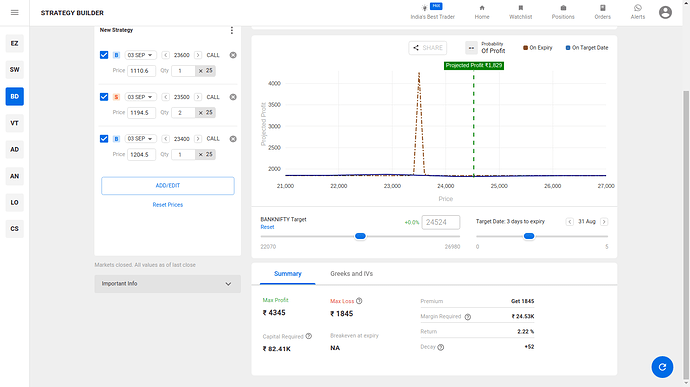Click the BANKNIFTY target value field

pos(440,222)
